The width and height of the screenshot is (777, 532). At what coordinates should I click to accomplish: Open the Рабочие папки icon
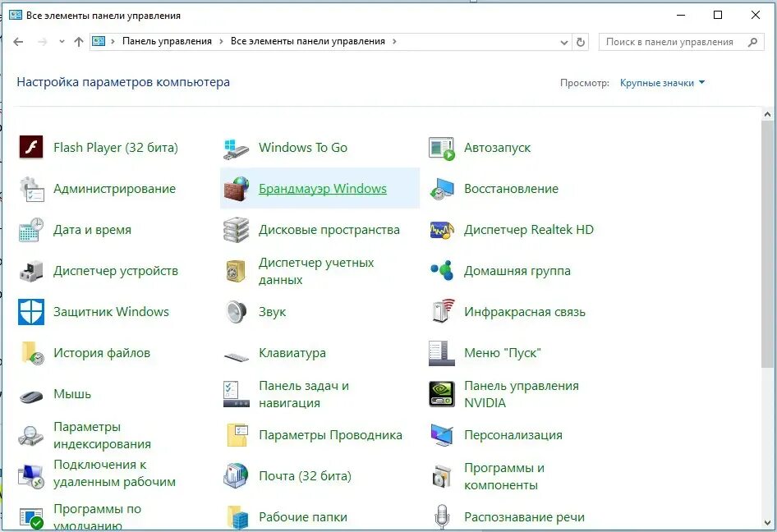[237, 517]
